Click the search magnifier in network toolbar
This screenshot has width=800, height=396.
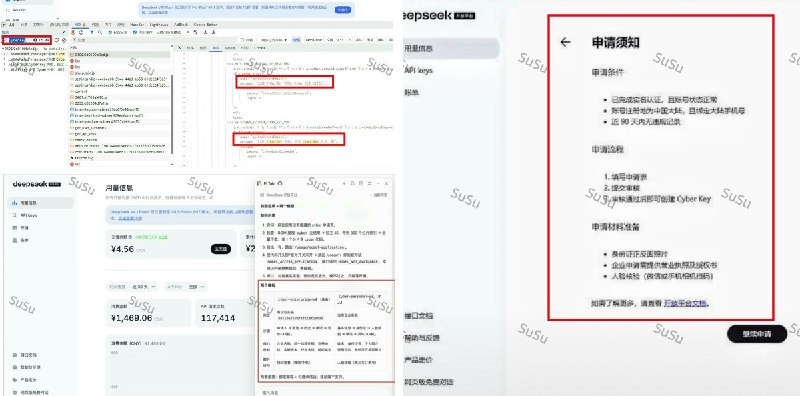[100, 33]
